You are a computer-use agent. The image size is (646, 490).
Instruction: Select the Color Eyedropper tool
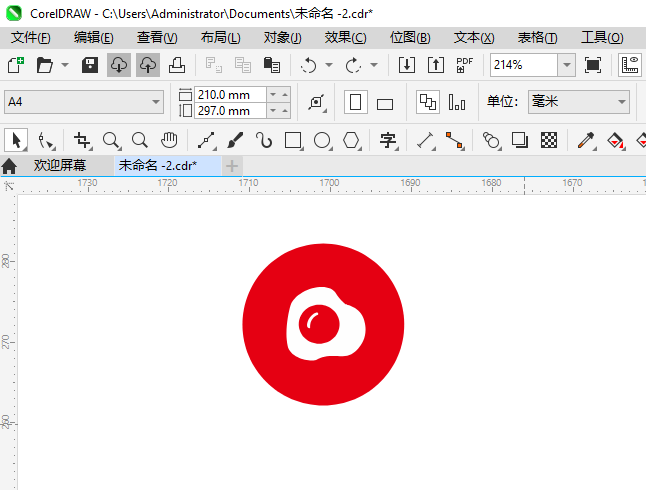pos(586,140)
